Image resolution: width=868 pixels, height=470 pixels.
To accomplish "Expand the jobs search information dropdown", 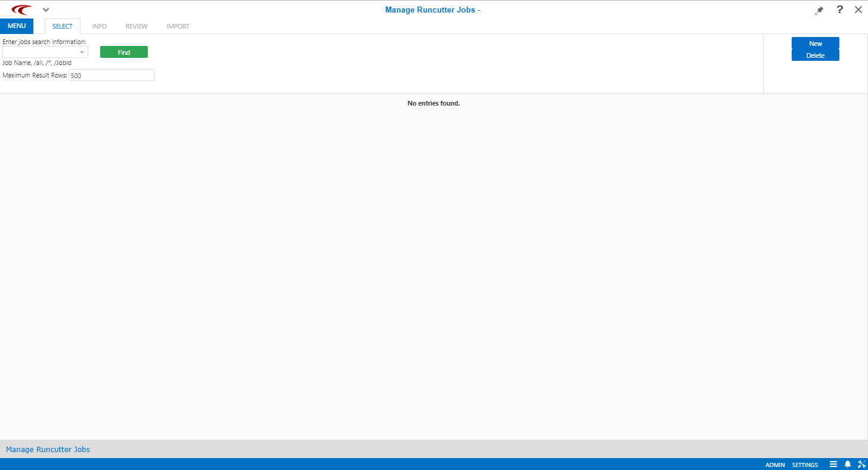I will click(82, 52).
